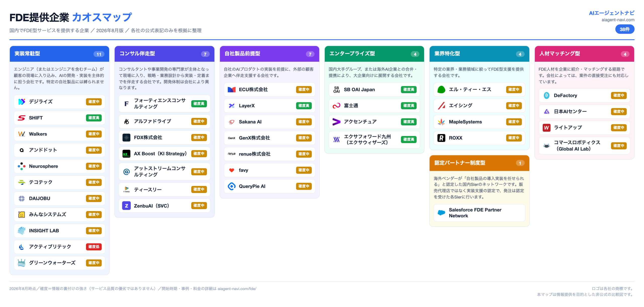Click the 確度低 badge on アクティブリテック
The image size is (644, 307).
tap(94, 247)
